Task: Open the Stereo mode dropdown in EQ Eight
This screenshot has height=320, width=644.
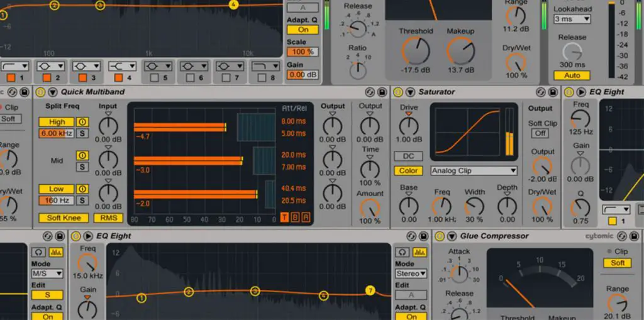Action: pyautogui.click(x=411, y=273)
